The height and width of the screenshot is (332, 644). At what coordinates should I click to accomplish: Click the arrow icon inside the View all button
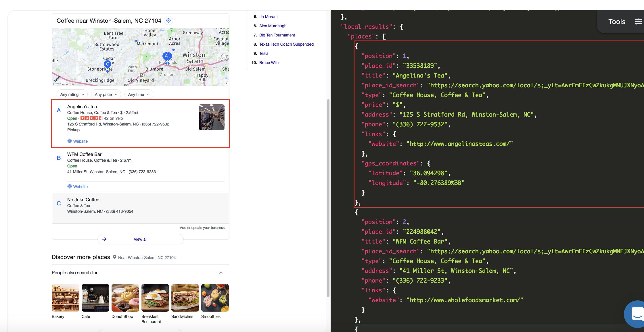tap(104, 239)
